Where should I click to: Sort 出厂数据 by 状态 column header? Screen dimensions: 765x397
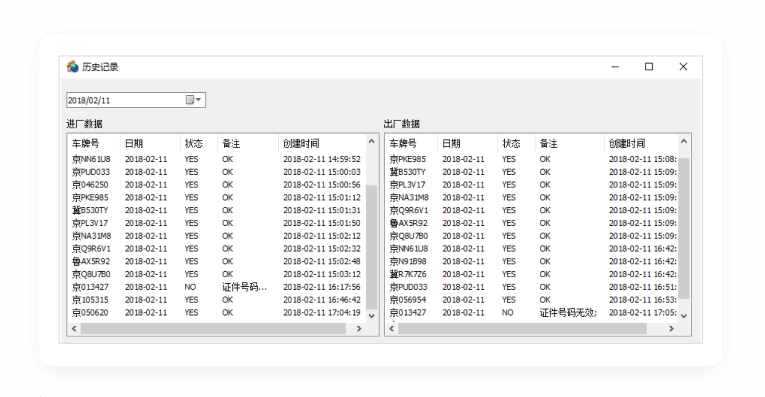pyautogui.click(x=517, y=143)
